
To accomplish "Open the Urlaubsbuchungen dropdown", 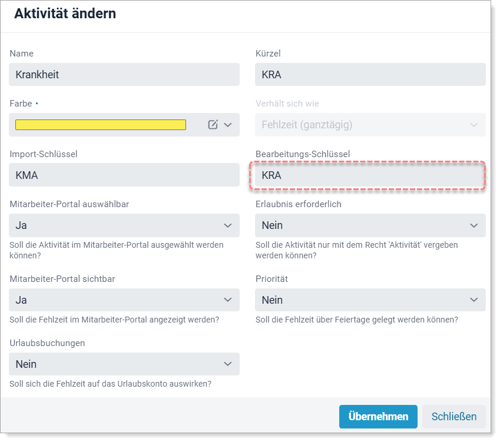I will (x=124, y=364).
